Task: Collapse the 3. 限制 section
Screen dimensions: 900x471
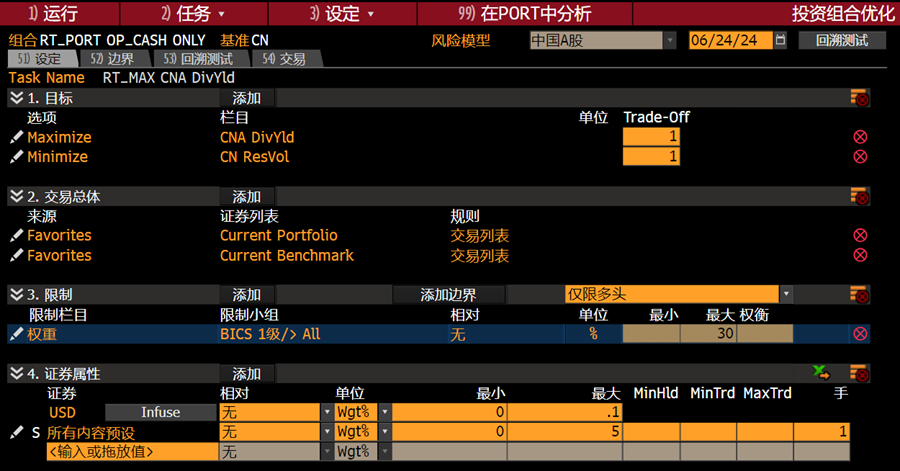Action: [16, 295]
